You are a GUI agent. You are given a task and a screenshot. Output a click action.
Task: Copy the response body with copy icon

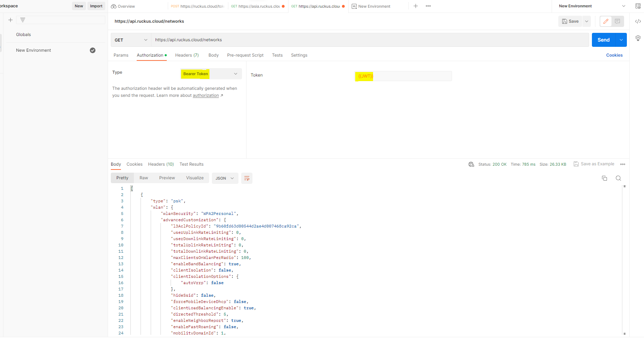(x=604, y=178)
